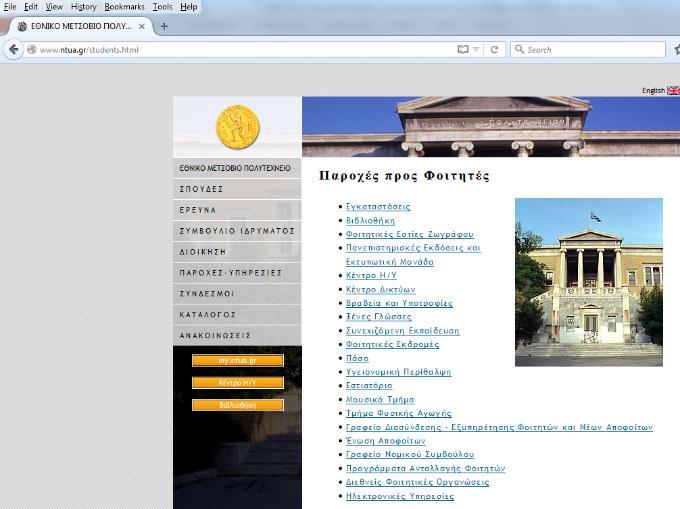The width and height of the screenshot is (680, 509).
Task: Open the Εστιατόριο link
Action: point(369,385)
